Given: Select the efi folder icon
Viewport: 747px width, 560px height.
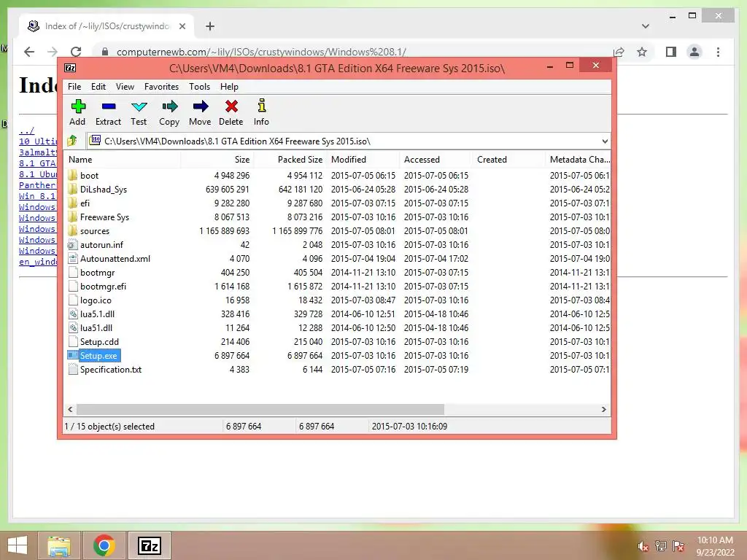Looking at the screenshot, I should 72,203.
